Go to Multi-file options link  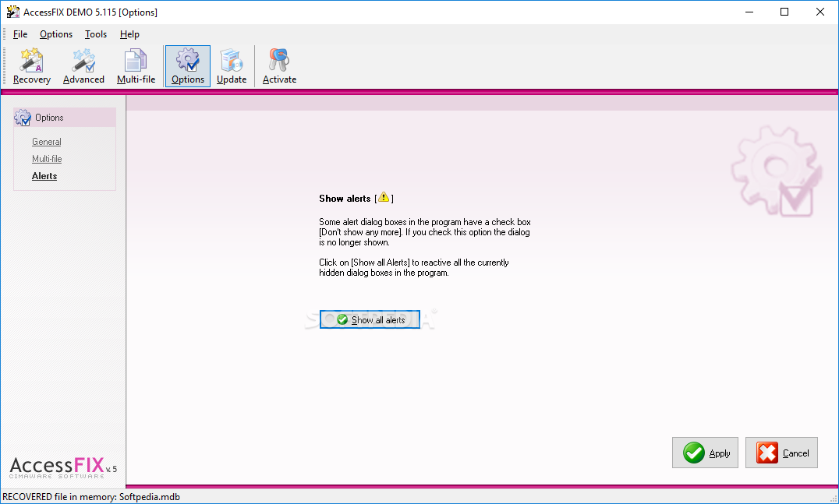(47, 159)
